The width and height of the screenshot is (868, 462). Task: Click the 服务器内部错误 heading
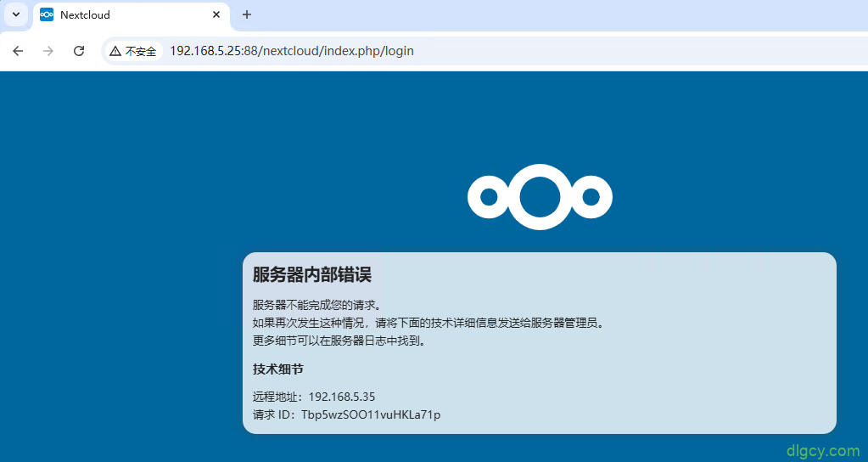pyautogui.click(x=311, y=275)
